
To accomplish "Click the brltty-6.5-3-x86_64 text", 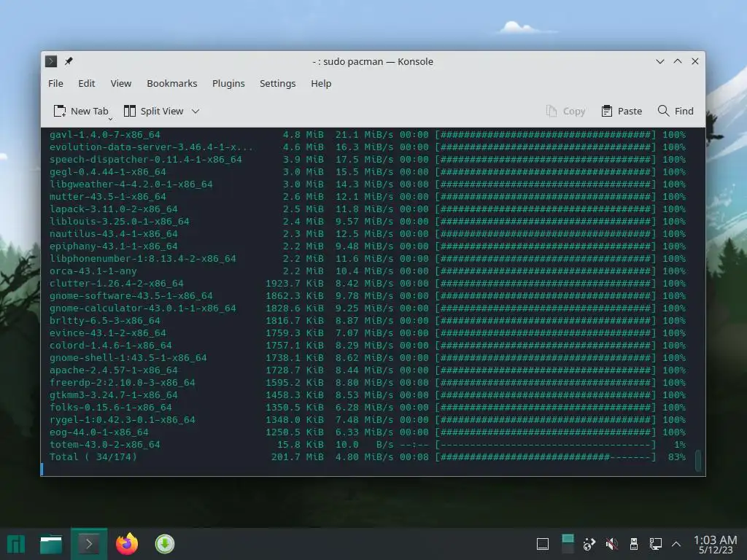I will coord(105,321).
